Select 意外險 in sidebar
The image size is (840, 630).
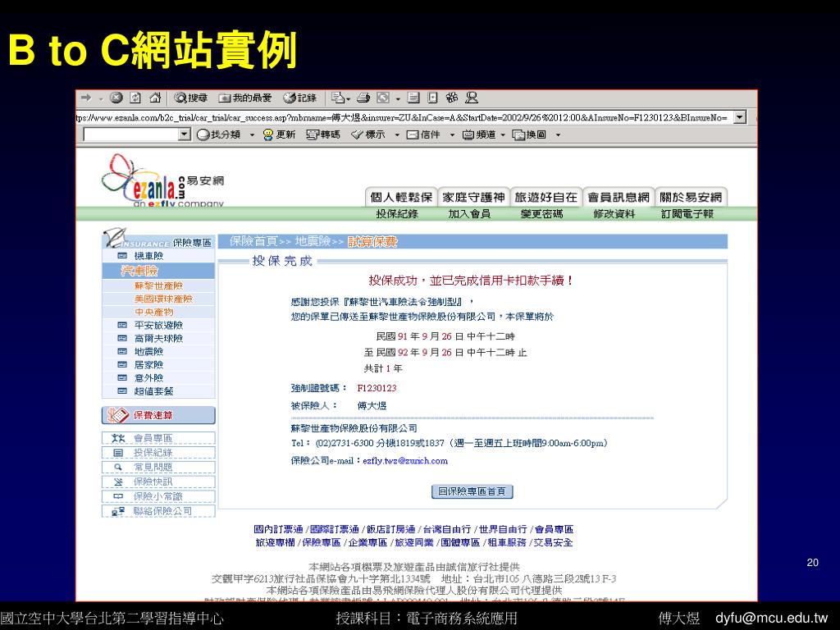pos(148,377)
